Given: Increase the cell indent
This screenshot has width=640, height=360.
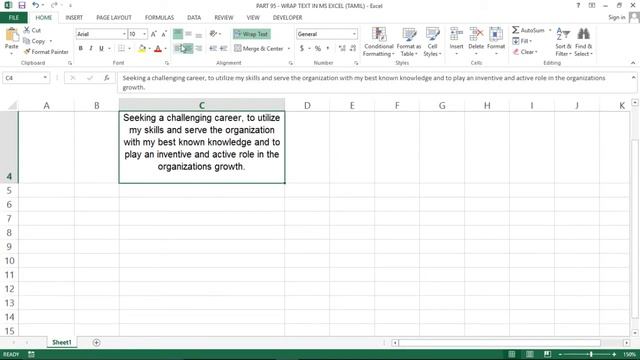Looking at the screenshot, I should pyautogui.click(x=223, y=49).
